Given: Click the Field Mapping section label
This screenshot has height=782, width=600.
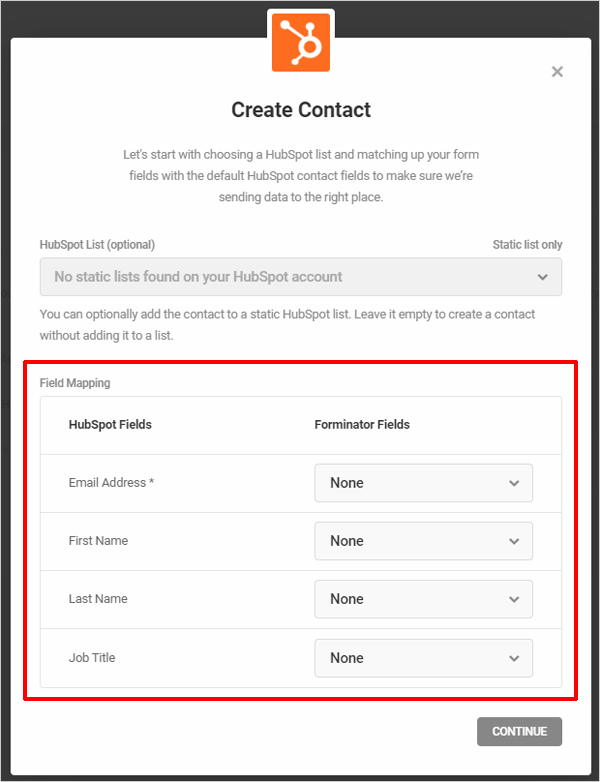Looking at the screenshot, I should pos(75,383).
